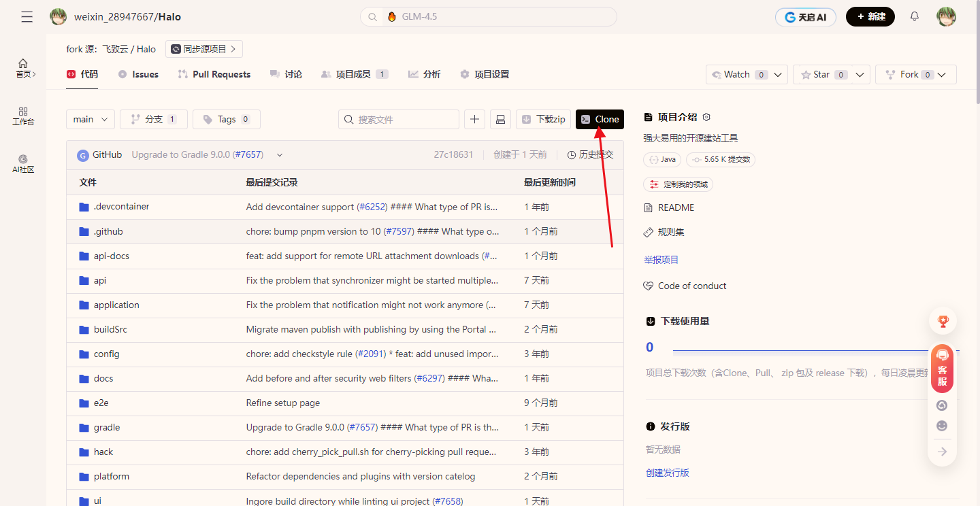Switch to the 项目成员 tab
Screen dimensions: 980x506
pos(355,74)
